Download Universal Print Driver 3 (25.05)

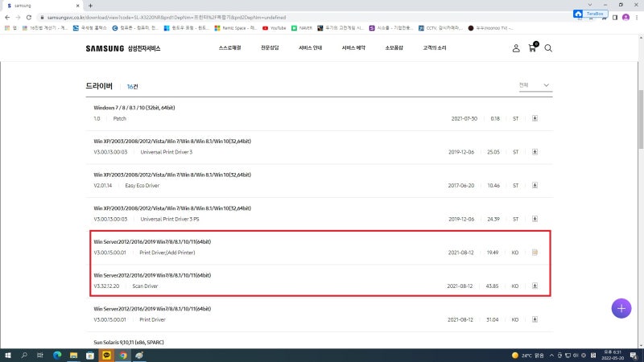click(535, 152)
